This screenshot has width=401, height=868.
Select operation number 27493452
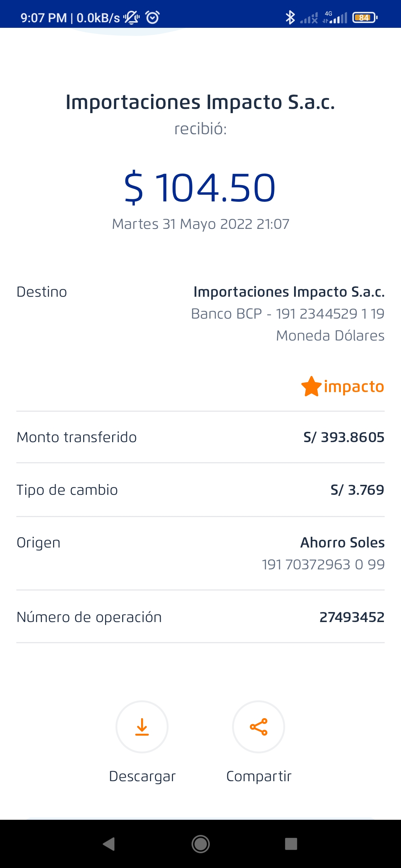click(352, 617)
